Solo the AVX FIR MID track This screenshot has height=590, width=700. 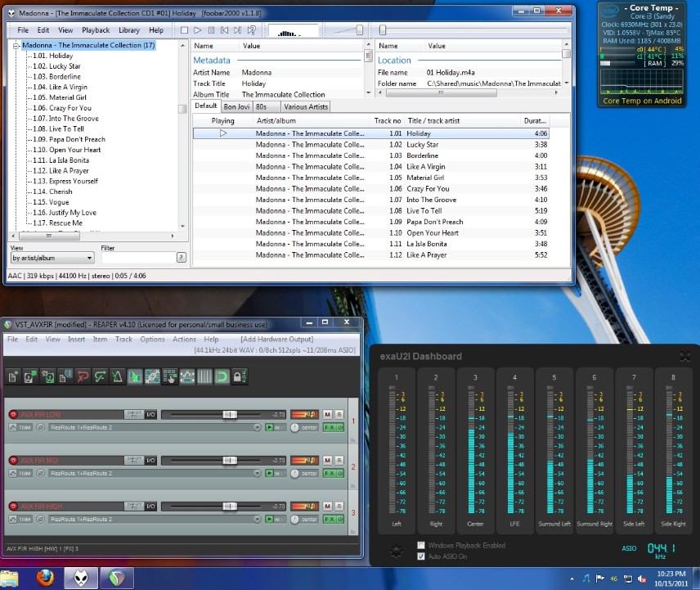(x=339, y=461)
